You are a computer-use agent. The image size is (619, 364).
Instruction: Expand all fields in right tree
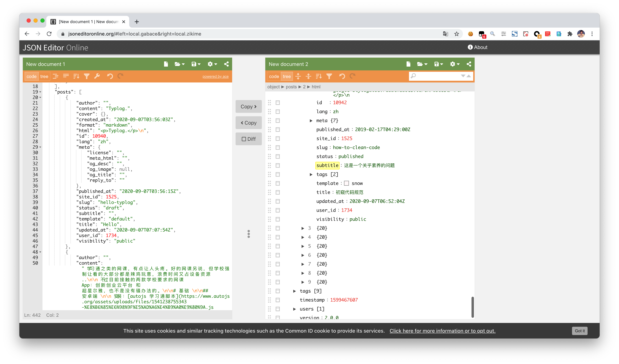tap(298, 76)
